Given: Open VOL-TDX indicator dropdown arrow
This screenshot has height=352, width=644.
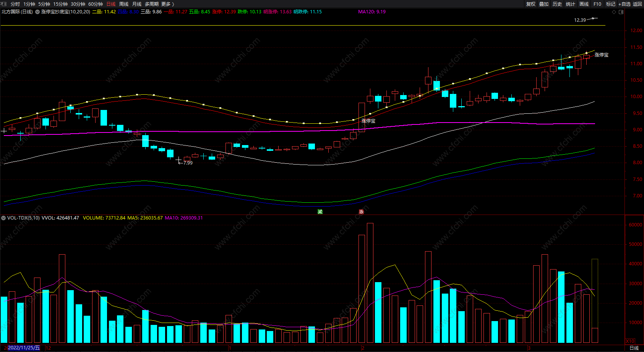Looking at the screenshot, I should pyautogui.click(x=3, y=218).
